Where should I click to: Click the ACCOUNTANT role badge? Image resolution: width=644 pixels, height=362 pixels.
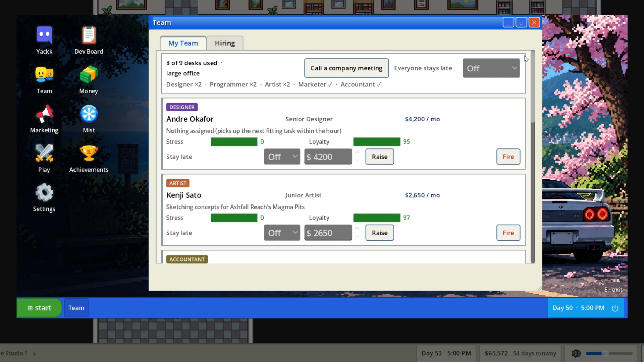tap(187, 259)
